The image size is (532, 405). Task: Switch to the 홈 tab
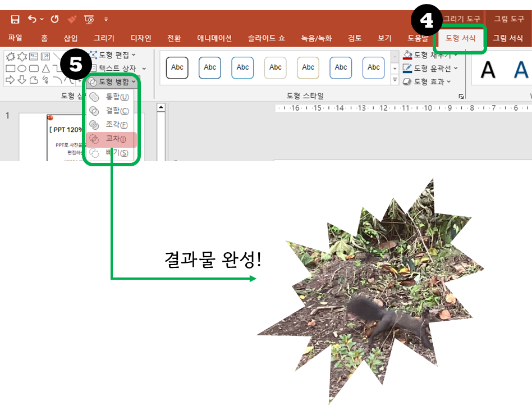[44, 38]
